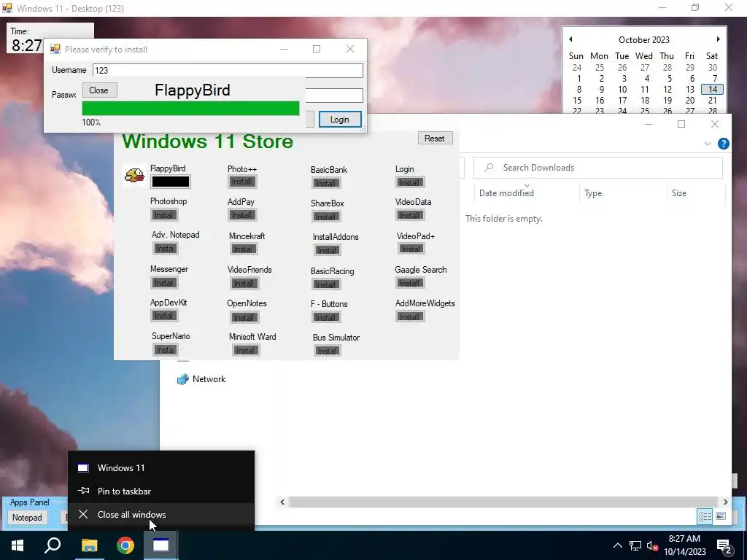Install Gaagle Search from the Store
The width and height of the screenshot is (747, 560).
click(410, 283)
